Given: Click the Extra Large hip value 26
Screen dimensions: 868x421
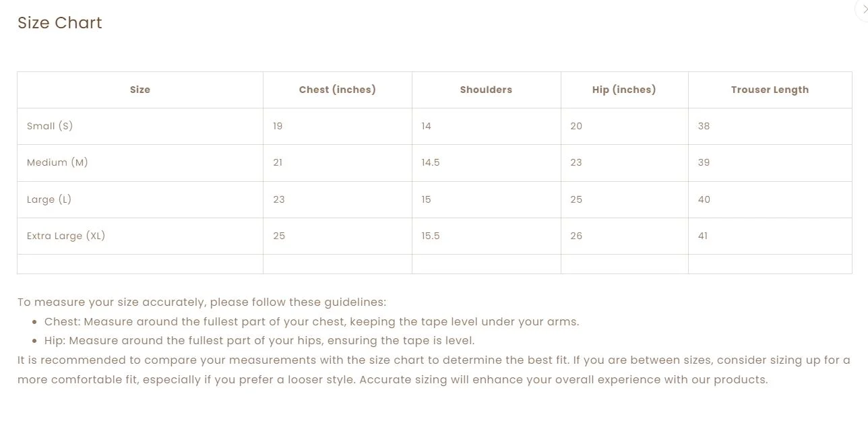Looking at the screenshot, I should (x=576, y=236).
